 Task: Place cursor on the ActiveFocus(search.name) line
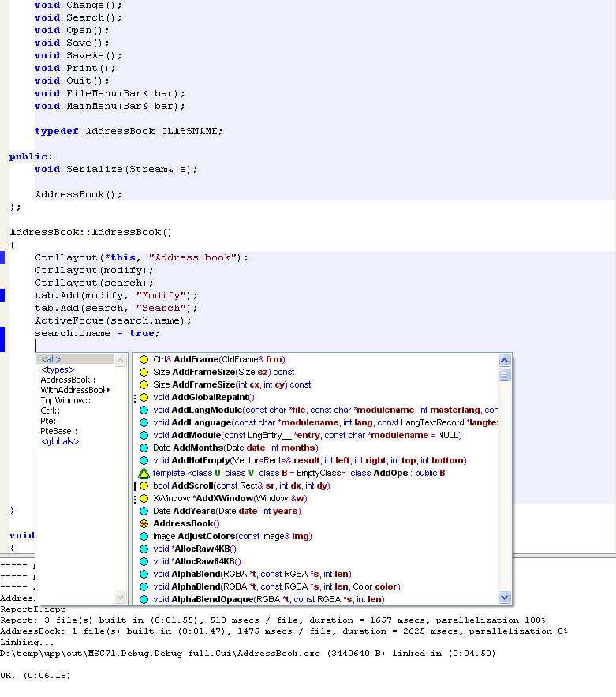pos(113,321)
